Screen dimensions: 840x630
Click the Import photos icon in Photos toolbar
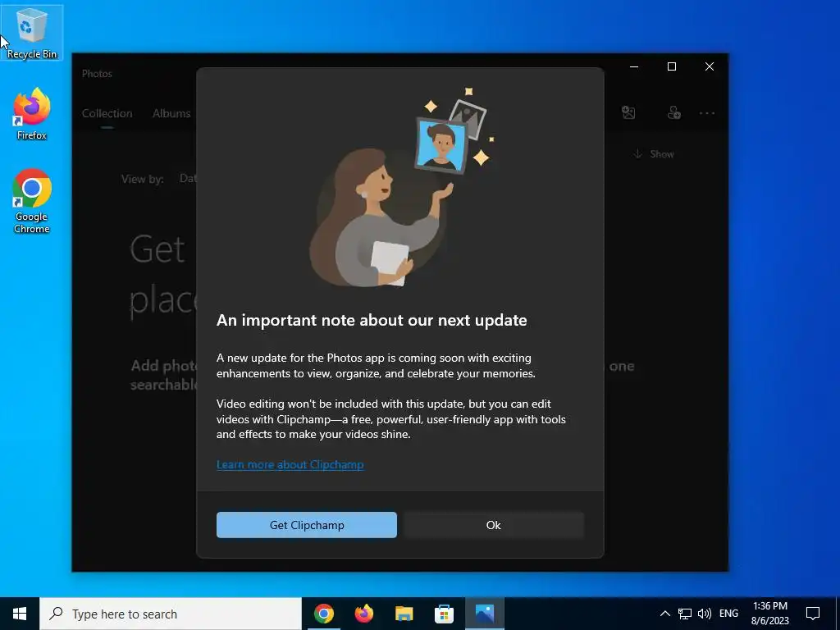pyautogui.click(x=628, y=112)
